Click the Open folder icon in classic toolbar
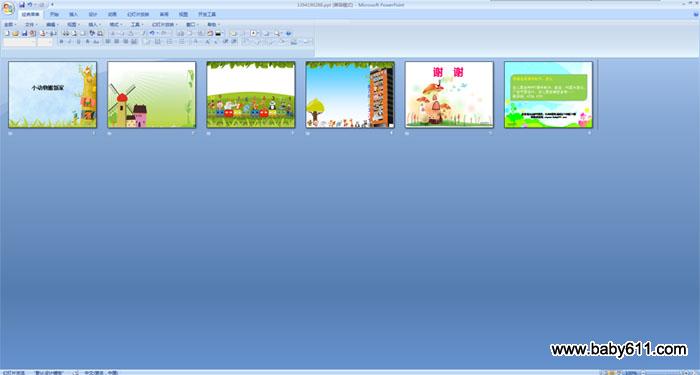Image resolution: width=700 pixels, height=375 pixels. click(15, 33)
